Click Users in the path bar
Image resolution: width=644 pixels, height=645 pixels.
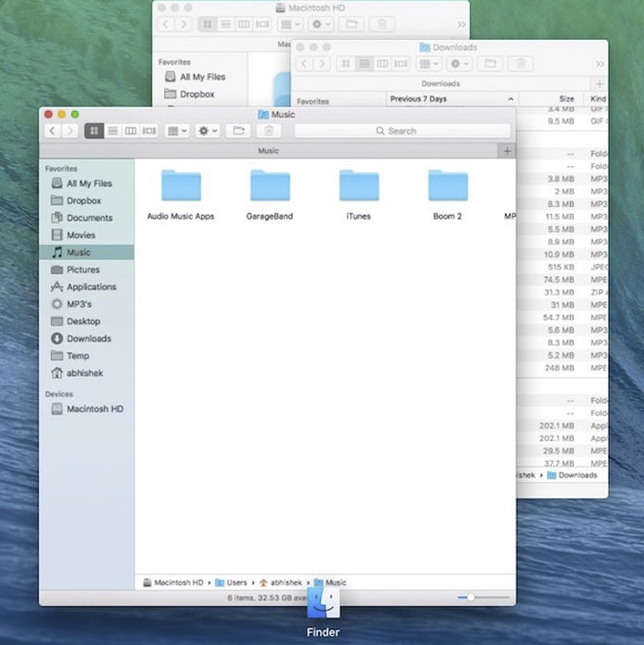(231, 583)
